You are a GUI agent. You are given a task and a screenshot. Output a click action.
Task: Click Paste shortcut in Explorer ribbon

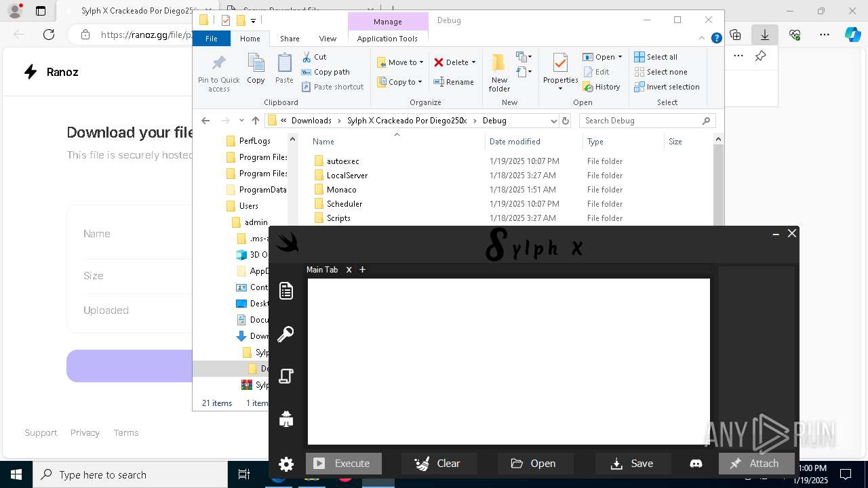(x=332, y=87)
